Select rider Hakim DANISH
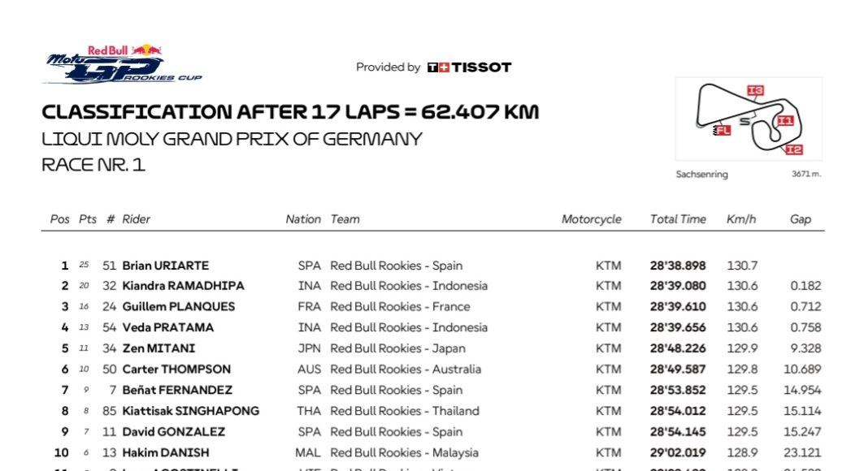This screenshot has height=471, width=868. 165,453
